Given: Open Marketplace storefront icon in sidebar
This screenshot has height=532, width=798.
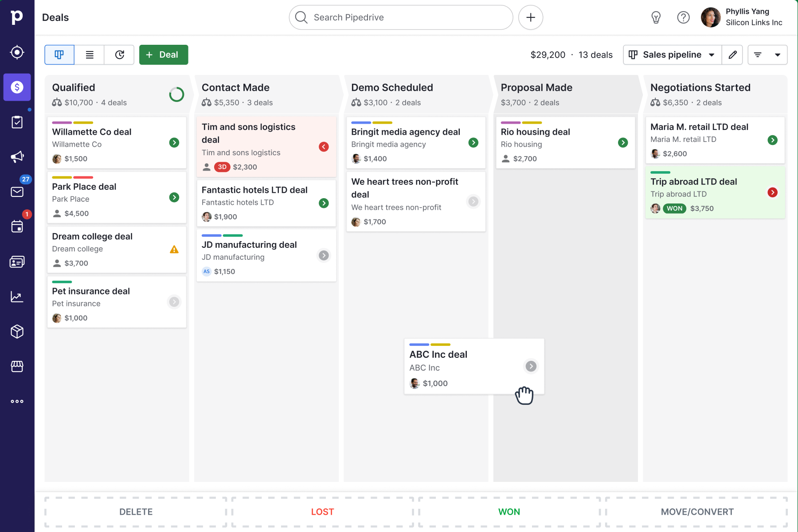Looking at the screenshot, I should tap(17, 366).
